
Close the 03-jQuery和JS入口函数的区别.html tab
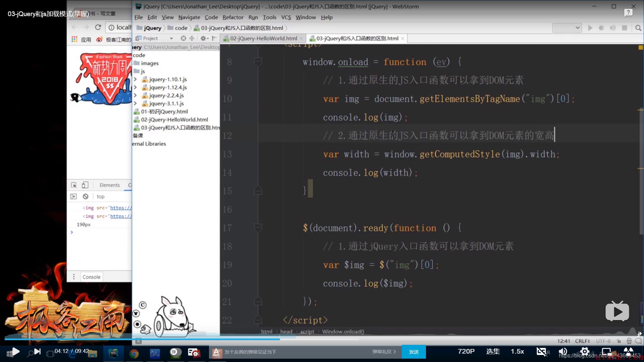[x=402, y=38]
